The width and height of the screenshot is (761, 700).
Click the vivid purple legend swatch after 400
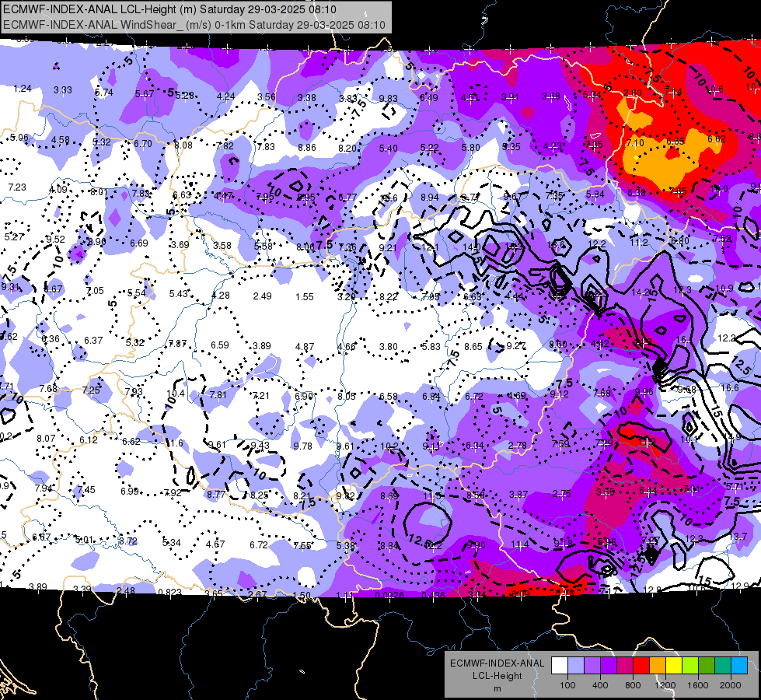(x=609, y=666)
